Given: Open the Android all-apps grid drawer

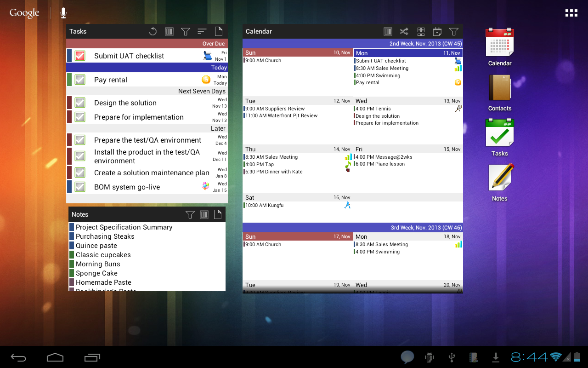Looking at the screenshot, I should 571,13.
